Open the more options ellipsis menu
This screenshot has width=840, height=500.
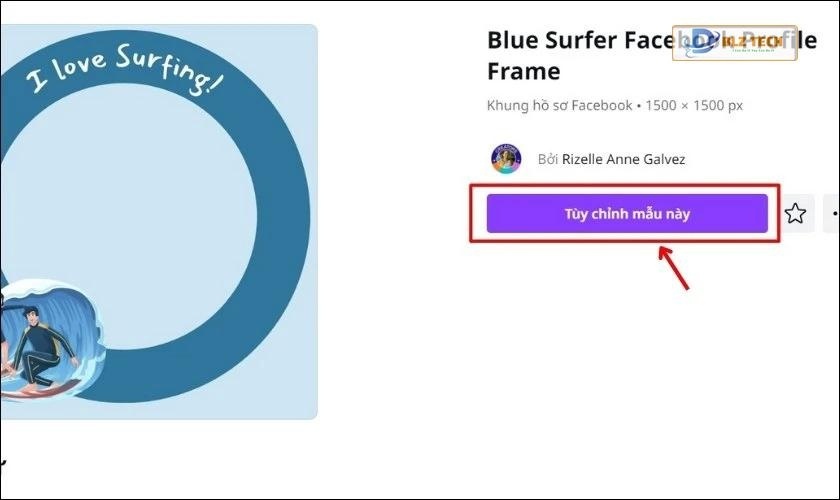coord(832,213)
